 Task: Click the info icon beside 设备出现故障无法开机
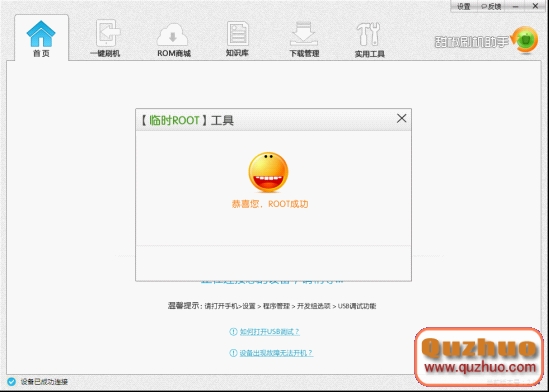tap(233, 353)
